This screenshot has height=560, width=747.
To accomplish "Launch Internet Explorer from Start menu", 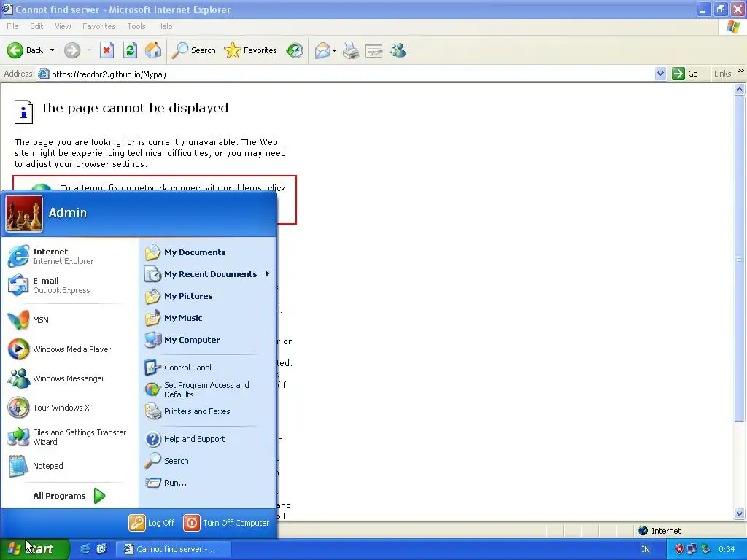I will (69, 256).
